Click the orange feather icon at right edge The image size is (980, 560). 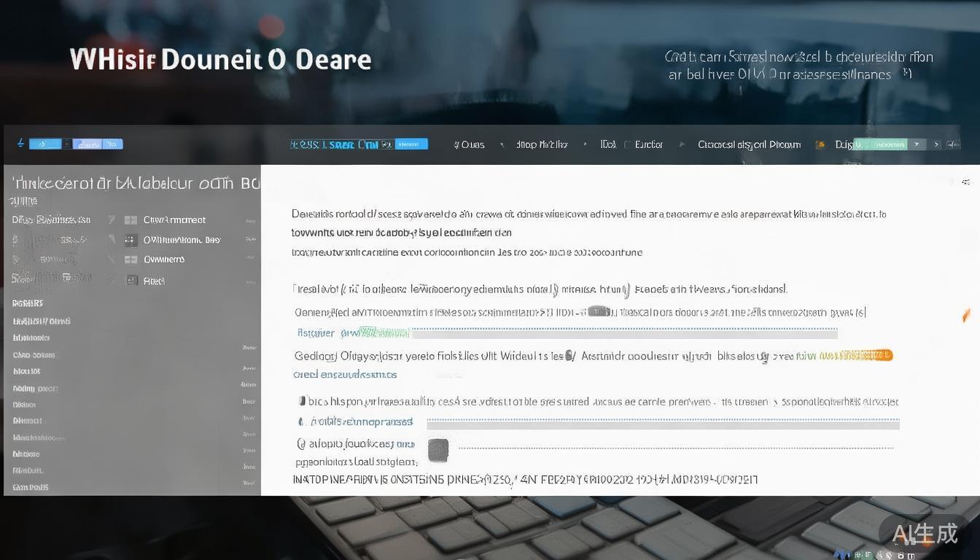click(x=966, y=315)
